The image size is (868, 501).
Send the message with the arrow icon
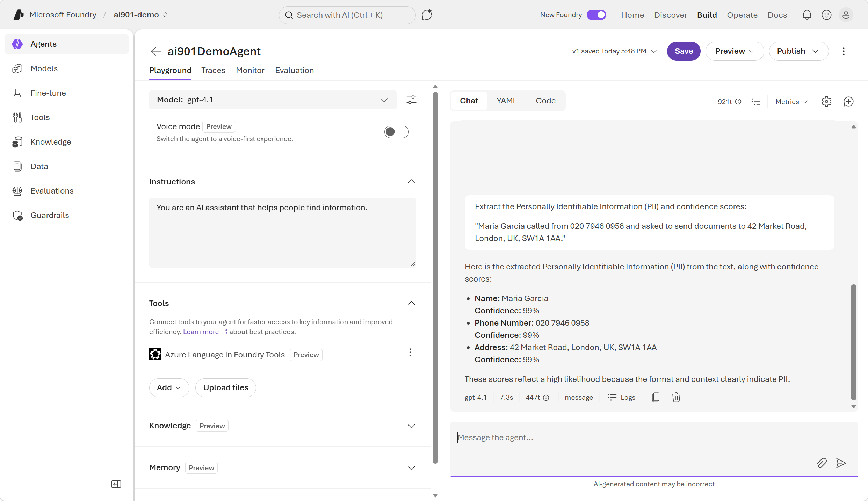click(841, 463)
